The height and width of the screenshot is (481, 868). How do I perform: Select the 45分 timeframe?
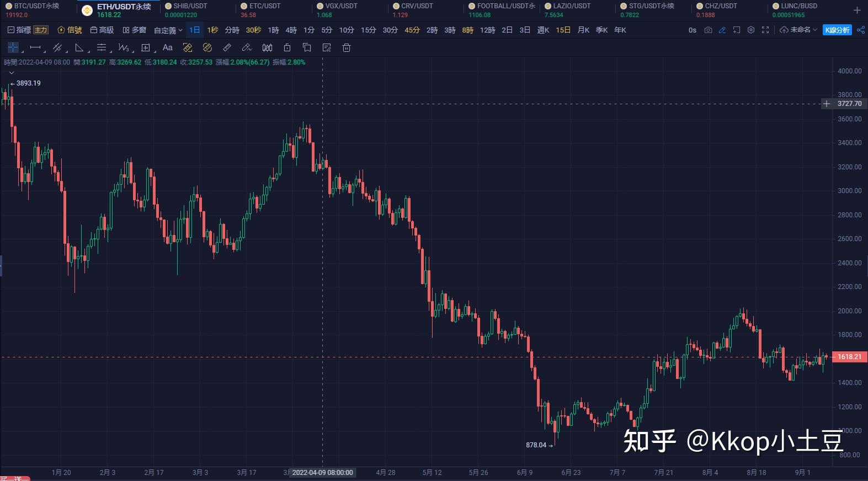[x=412, y=30]
